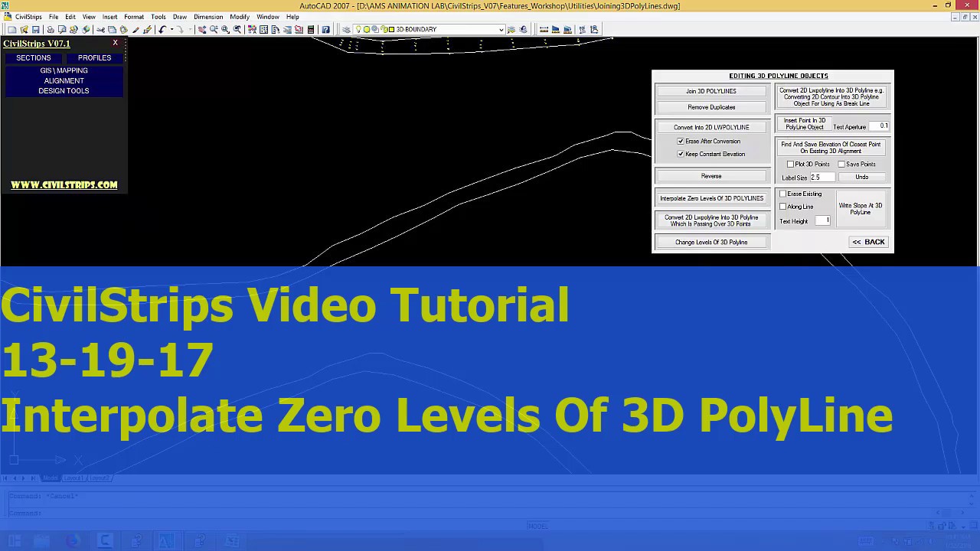Click the Test Aperture input field

(x=879, y=126)
